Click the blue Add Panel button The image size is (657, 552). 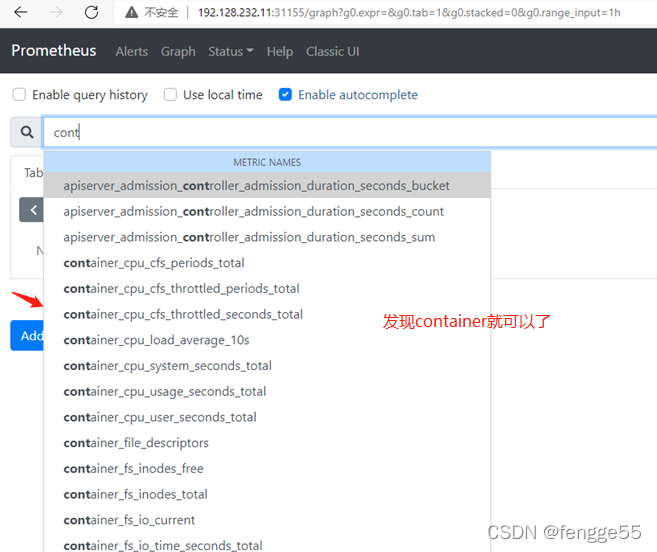click(x=27, y=335)
